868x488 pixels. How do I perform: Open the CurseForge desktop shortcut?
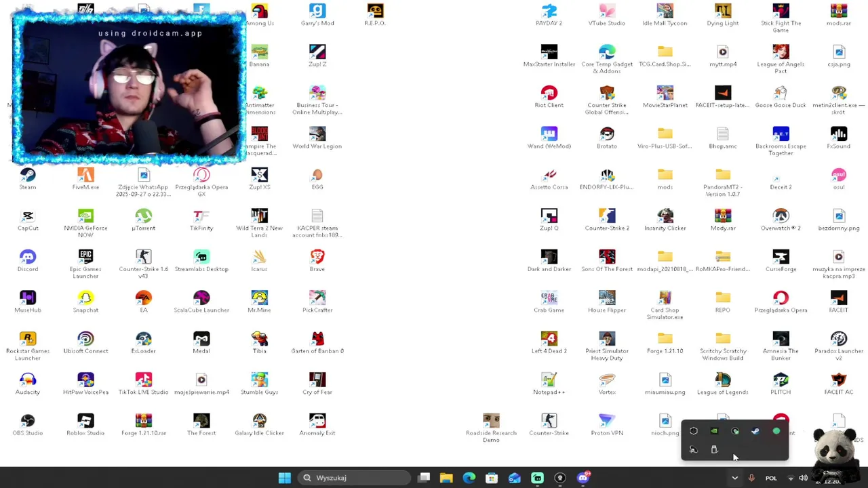click(x=781, y=261)
